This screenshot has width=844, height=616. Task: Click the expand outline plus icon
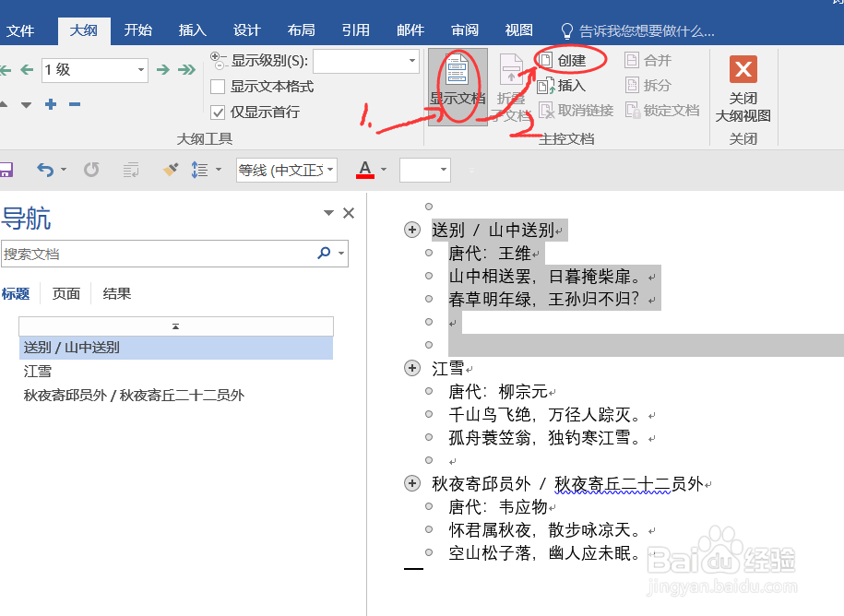(x=51, y=103)
